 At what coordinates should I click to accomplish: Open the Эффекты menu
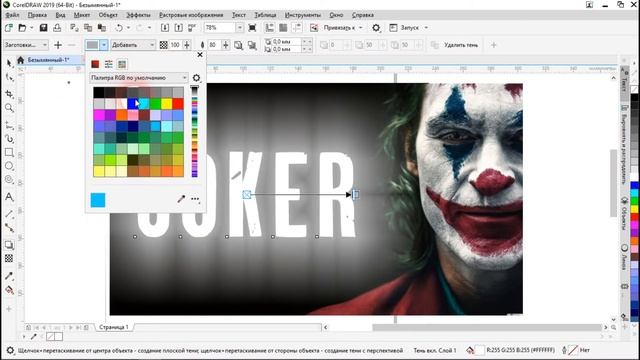tap(138, 15)
